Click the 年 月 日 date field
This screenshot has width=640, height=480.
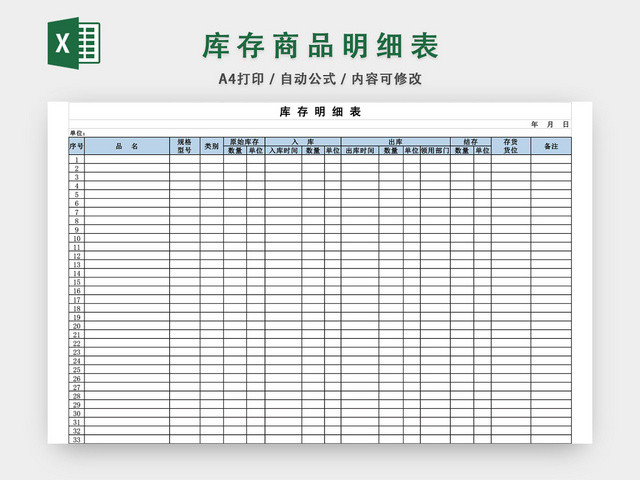click(550, 124)
